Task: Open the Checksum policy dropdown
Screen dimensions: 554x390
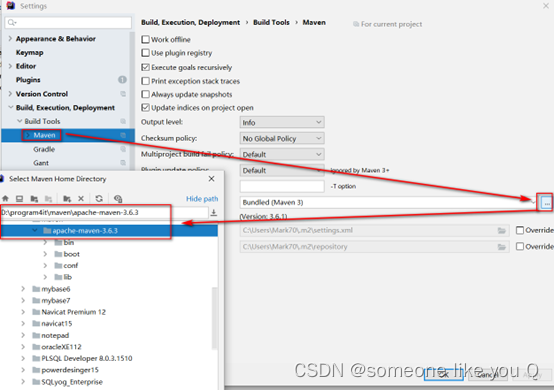Action: pos(282,138)
